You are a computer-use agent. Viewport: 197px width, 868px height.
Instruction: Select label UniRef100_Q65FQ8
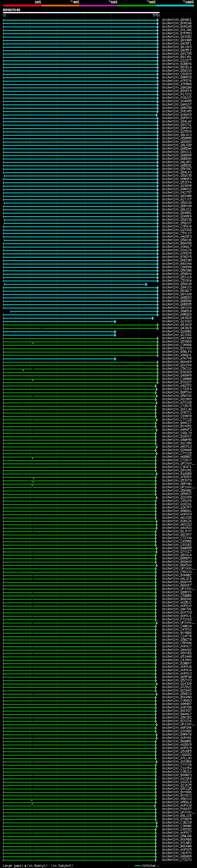[176, 677]
